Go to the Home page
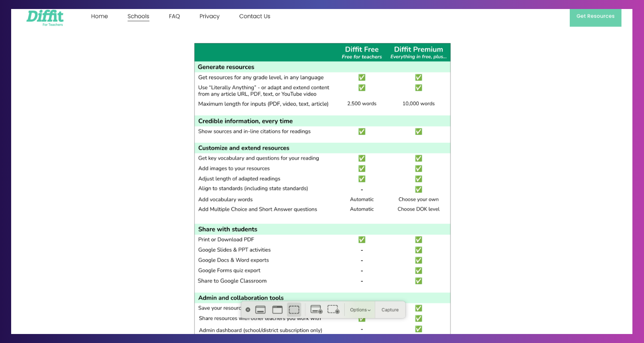Screen dimensions: 644x343 tap(100, 16)
